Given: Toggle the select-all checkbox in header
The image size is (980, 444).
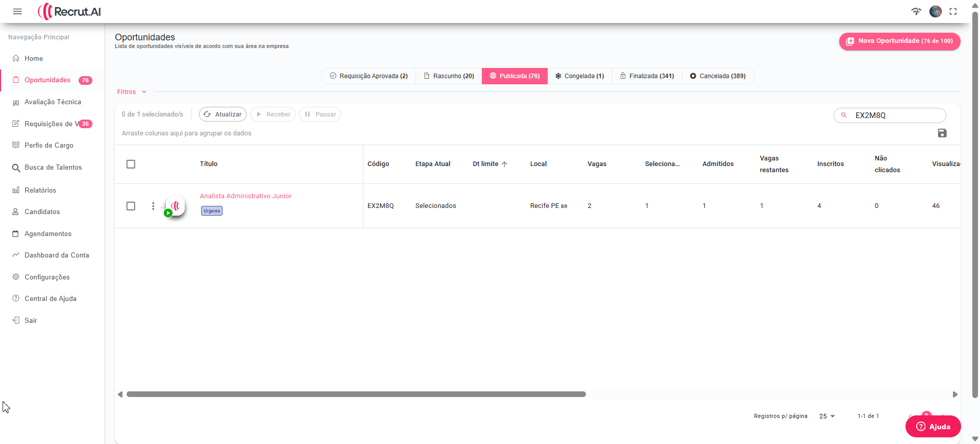Looking at the screenshot, I should (131, 164).
